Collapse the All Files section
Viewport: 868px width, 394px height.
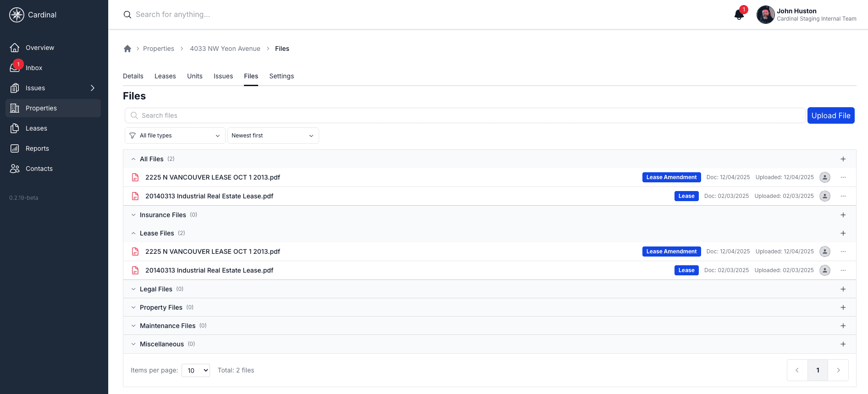(x=133, y=159)
